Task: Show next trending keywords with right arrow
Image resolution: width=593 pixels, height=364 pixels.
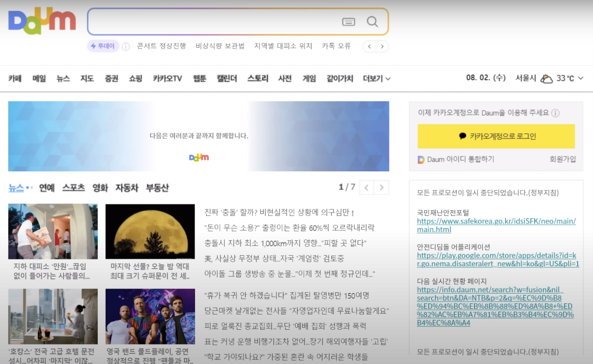Action: tap(382, 46)
